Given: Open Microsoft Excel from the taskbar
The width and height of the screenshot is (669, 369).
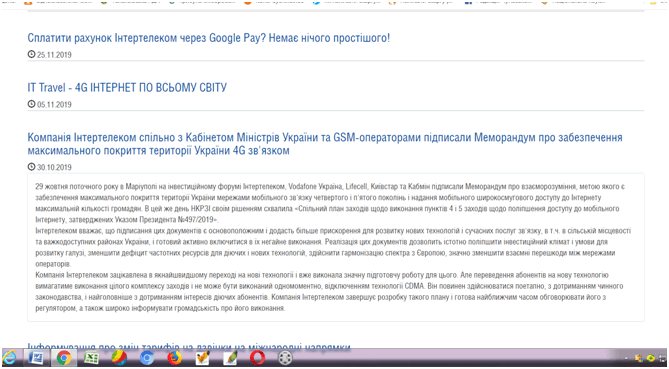Looking at the screenshot, I should (91, 357).
